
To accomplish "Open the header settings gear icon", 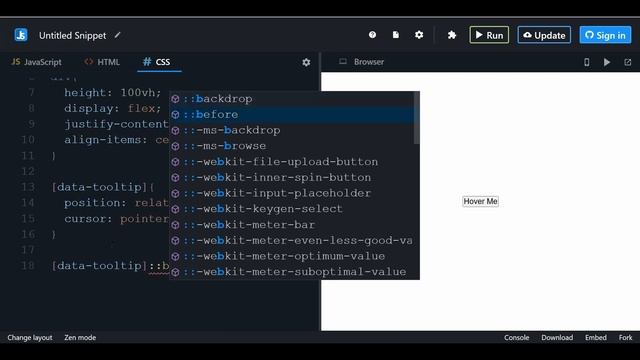I will tap(419, 35).
